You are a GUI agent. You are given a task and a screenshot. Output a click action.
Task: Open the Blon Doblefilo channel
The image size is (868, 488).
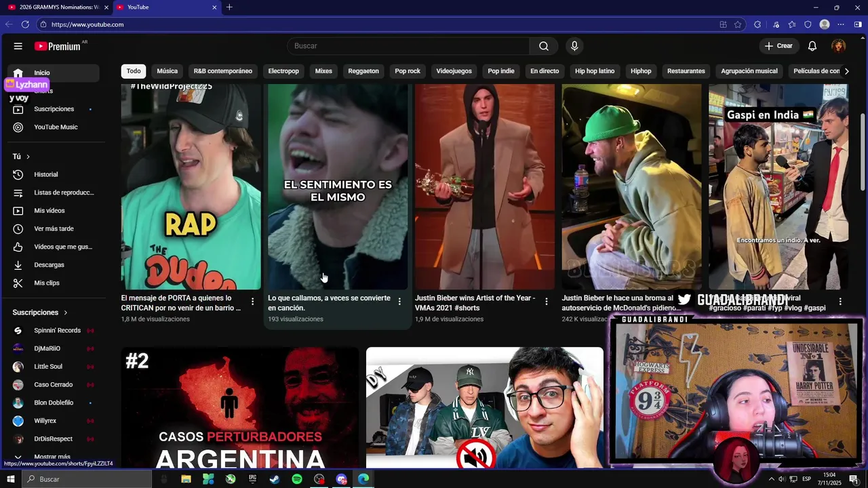[x=54, y=403]
